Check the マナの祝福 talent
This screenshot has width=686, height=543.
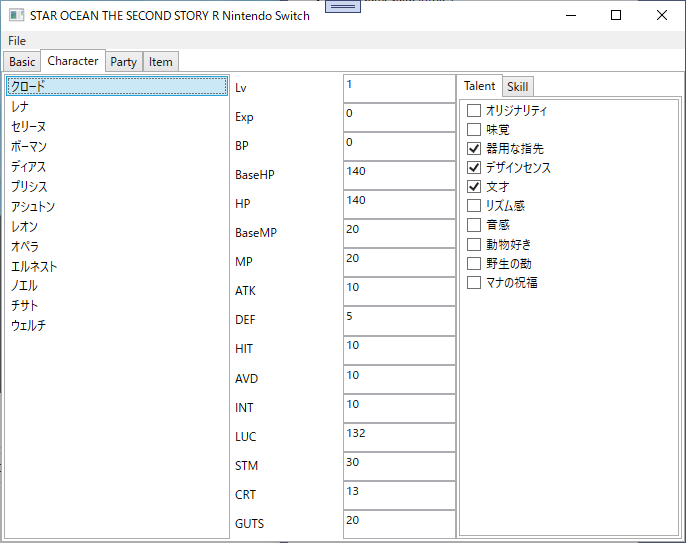[x=474, y=283]
